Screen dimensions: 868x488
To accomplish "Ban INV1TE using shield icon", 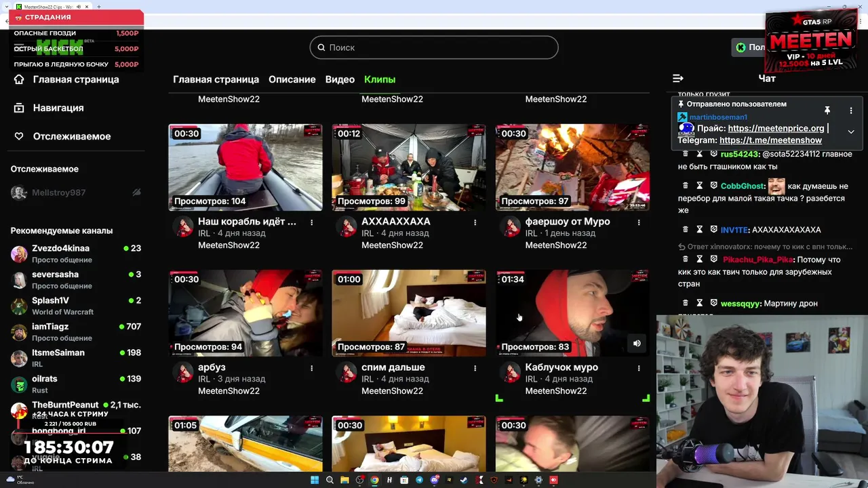I will click(x=713, y=230).
